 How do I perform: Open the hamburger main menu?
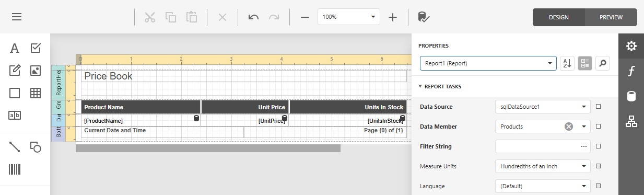[x=17, y=17]
